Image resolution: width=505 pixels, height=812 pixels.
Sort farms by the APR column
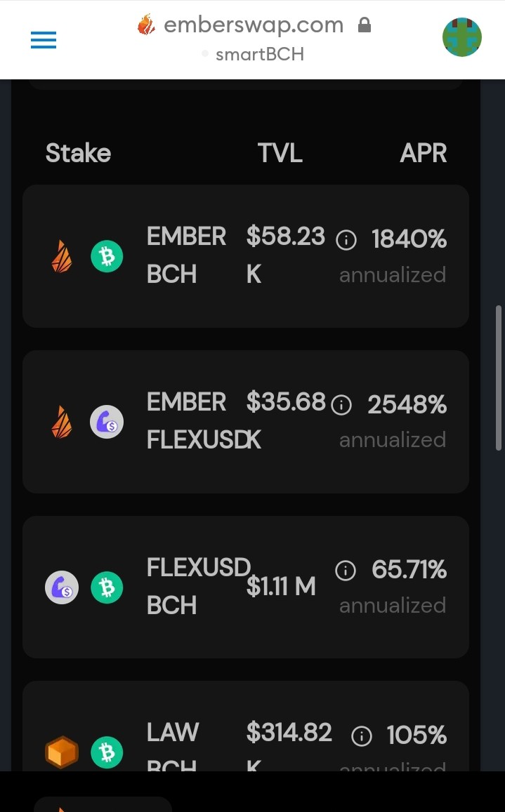(423, 153)
